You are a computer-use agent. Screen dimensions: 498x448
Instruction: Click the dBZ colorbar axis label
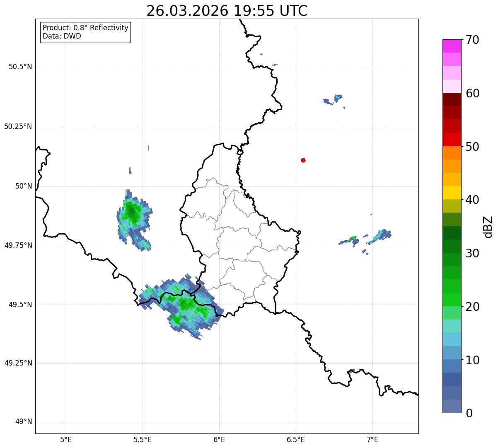(488, 227)
